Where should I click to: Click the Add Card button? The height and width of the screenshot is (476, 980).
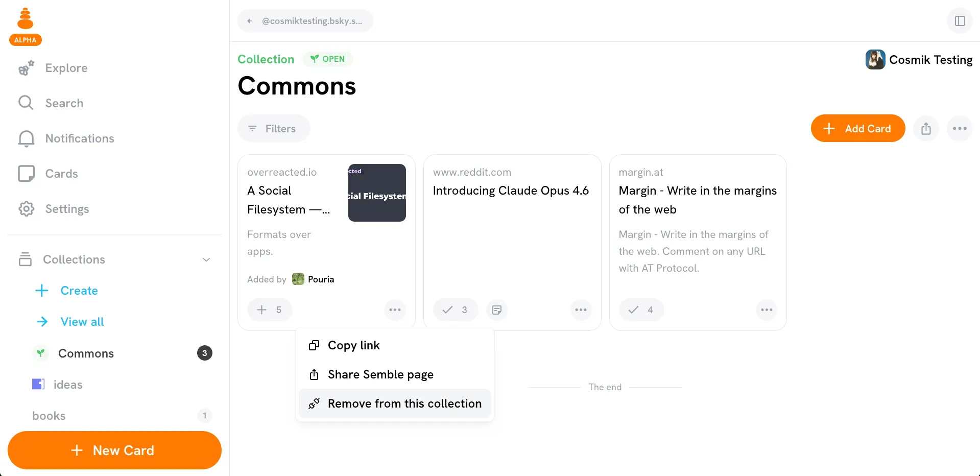coord(857,129)
